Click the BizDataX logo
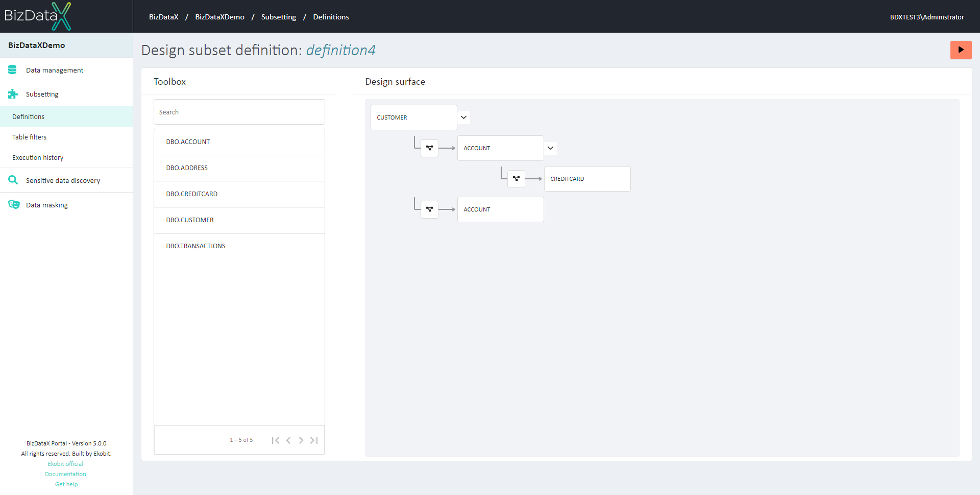 38,16
